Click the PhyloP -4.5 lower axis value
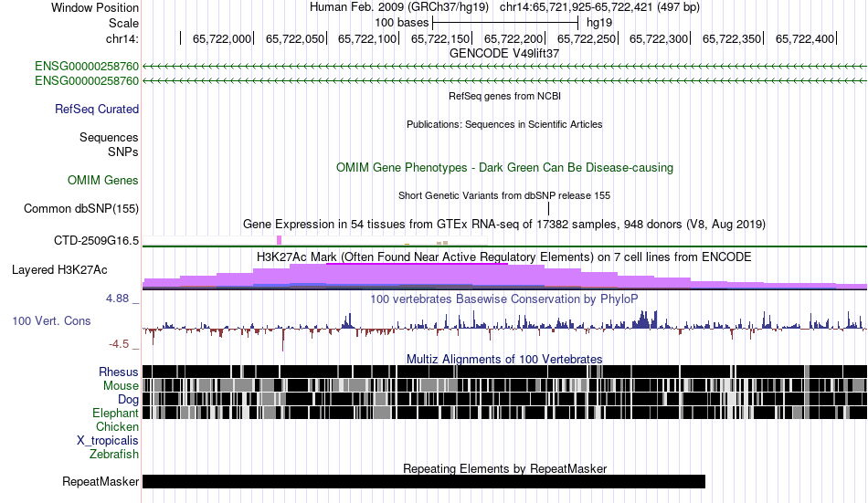This screenshot has width=868, height=503. [x=119, y=344]
